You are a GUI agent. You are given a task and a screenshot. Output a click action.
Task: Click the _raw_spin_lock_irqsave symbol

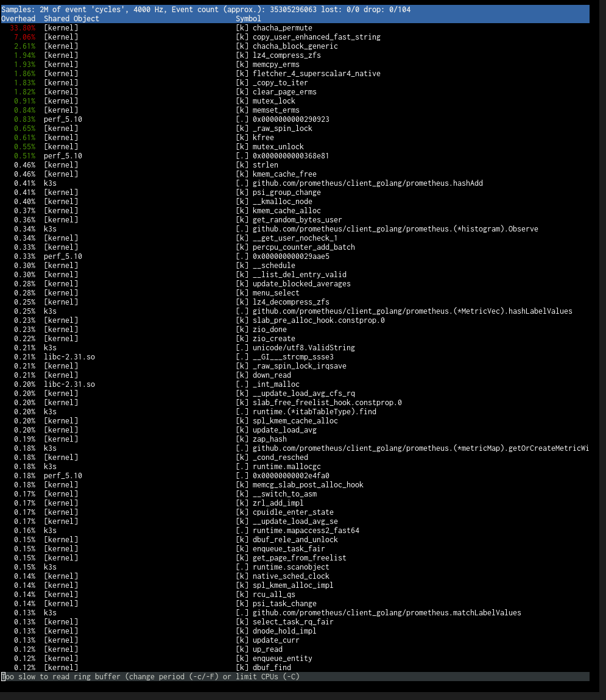tap(300, 367)
